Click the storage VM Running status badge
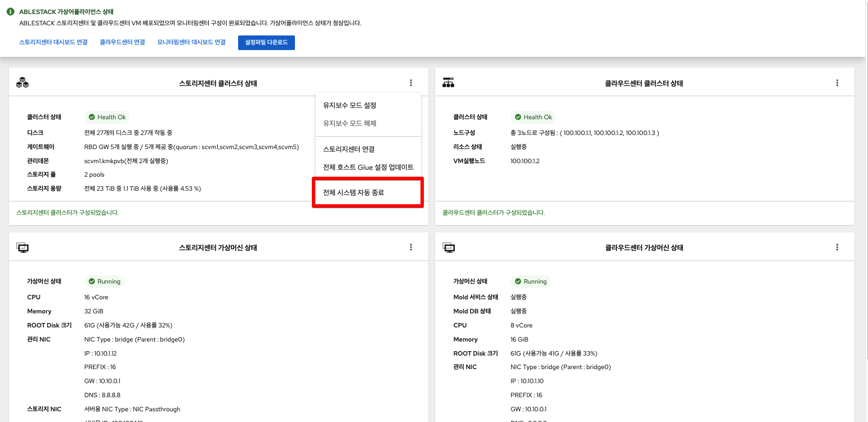 (104, 281)
